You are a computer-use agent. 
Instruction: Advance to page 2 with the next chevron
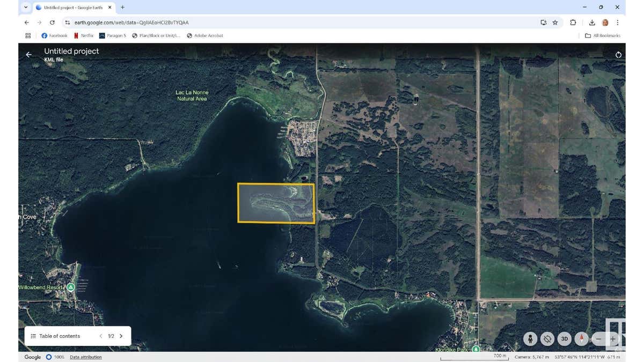point(121,336)
